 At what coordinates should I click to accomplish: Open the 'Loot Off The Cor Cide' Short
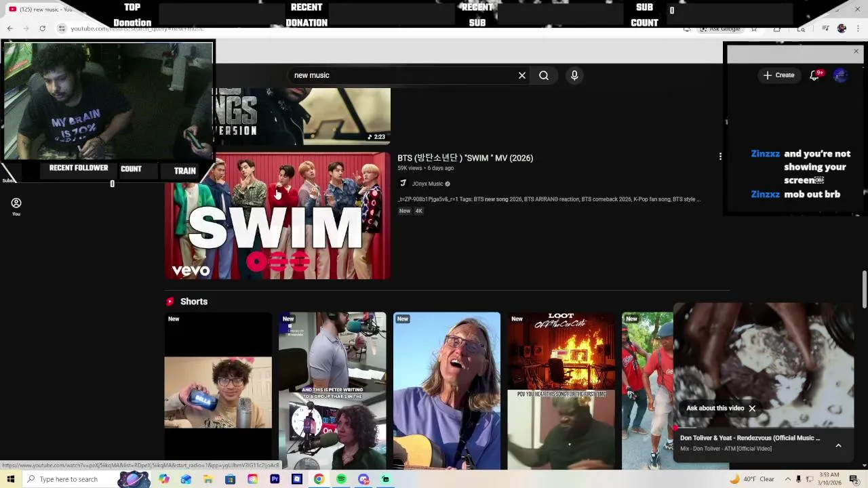(561, 391)
